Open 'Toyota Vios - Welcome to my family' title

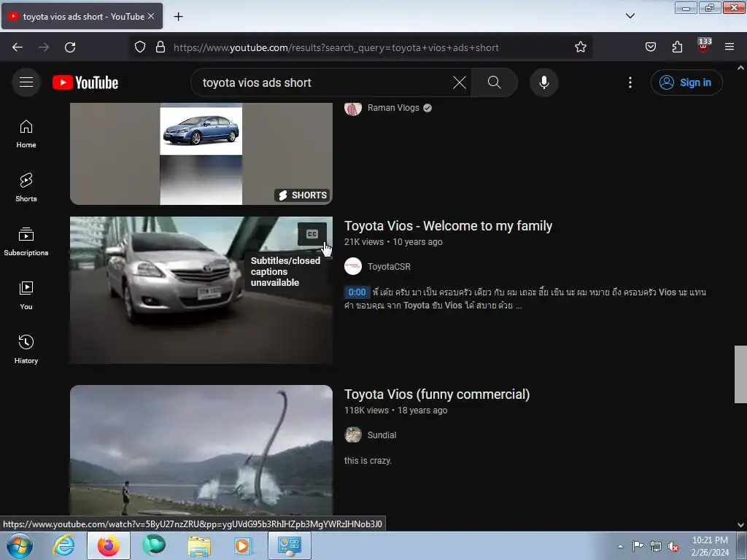coord(448,226)
